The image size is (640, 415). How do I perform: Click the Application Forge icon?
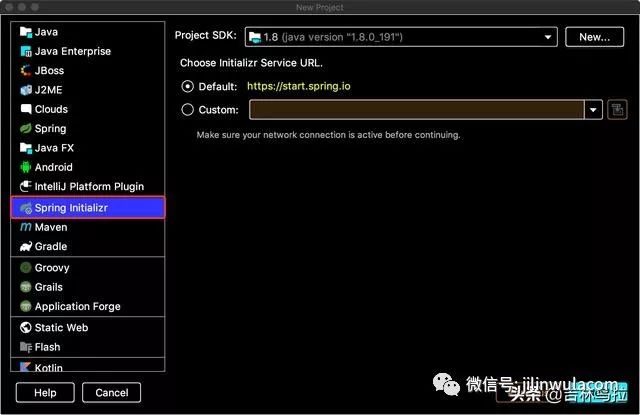tap(26, 306)
